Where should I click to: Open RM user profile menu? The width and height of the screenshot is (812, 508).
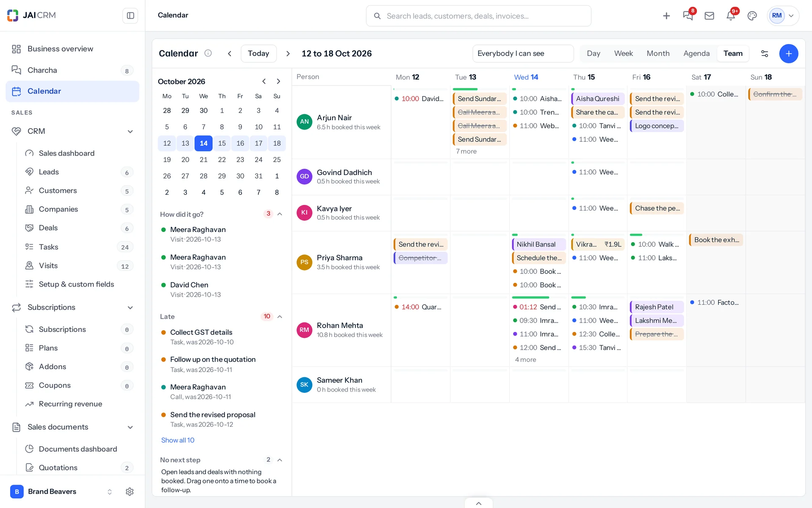click(783, 16)
